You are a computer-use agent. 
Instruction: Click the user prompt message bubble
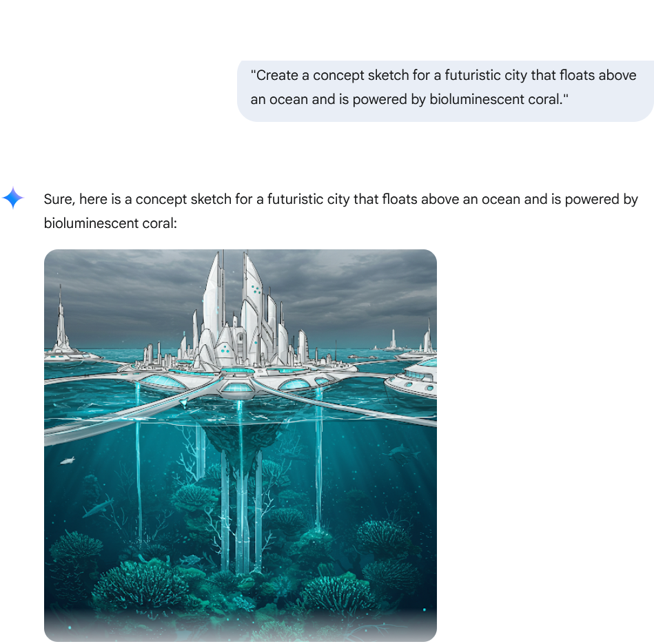(445, 91)
